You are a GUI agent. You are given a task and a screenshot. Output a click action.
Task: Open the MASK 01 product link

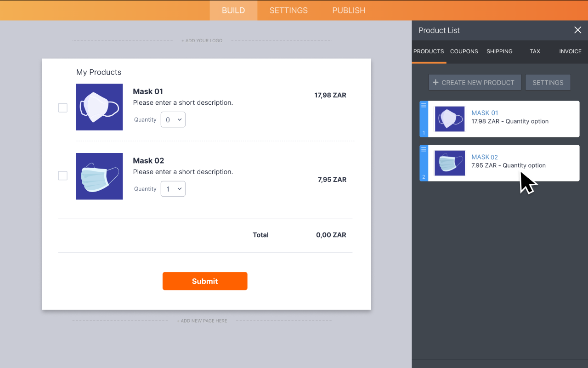[x=485, y=113]
